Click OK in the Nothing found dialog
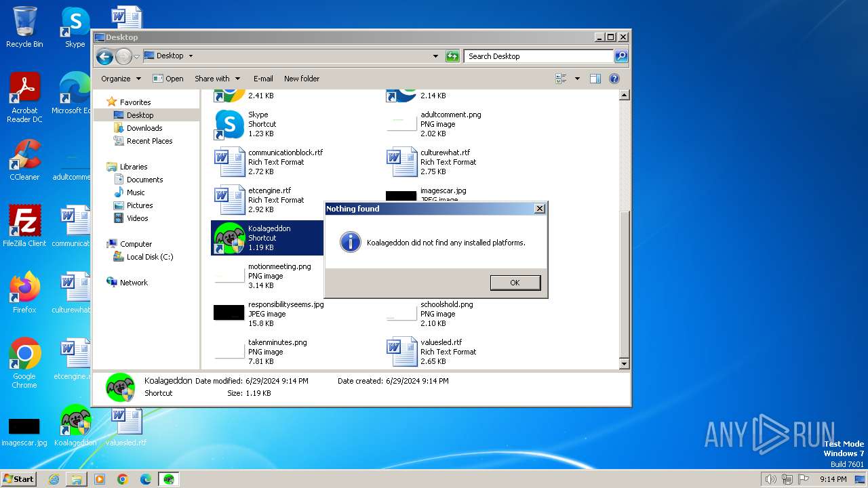868x488 pixels. point(515,283)
